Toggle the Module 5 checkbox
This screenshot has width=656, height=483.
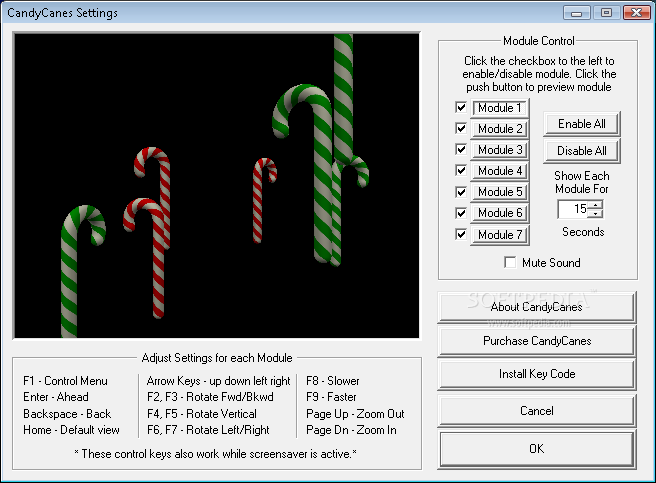(461, 192)
